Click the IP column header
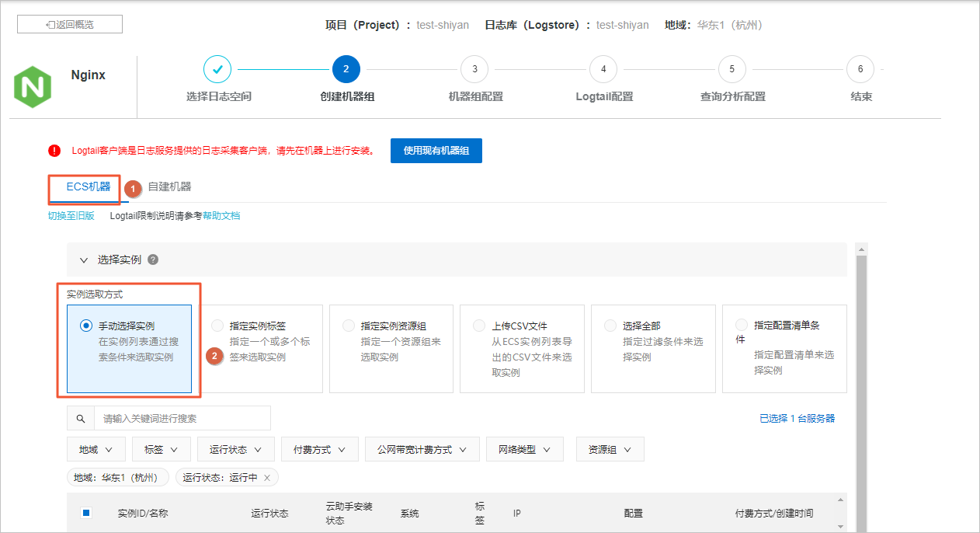Viewport: 980px width, 533px height. point(516,514)
